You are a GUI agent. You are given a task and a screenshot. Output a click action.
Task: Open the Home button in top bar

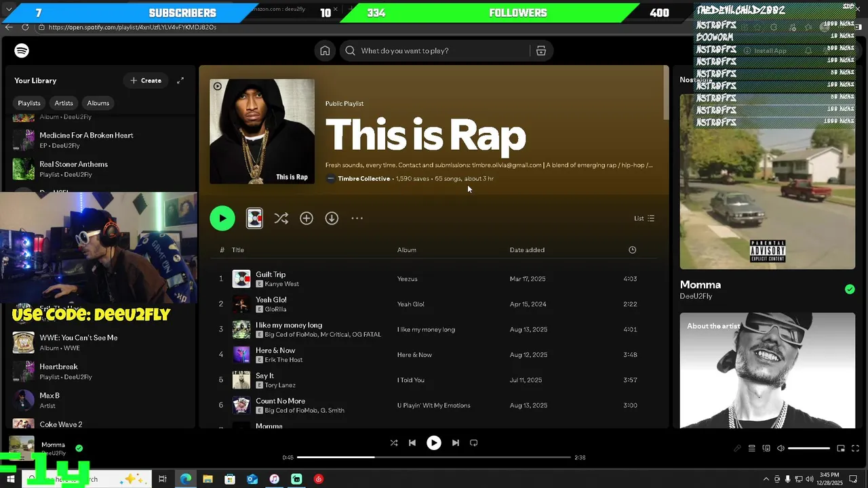click(325, 51)
